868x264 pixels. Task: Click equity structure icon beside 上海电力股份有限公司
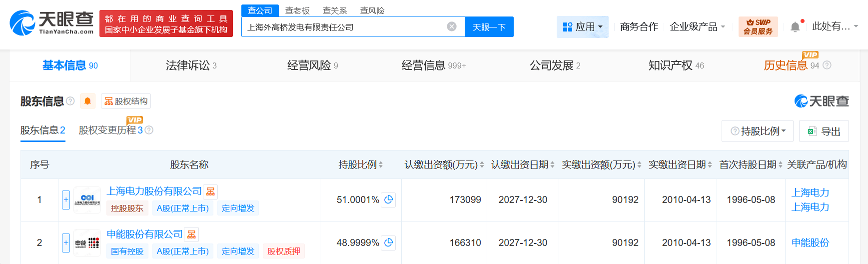point(210,192)
